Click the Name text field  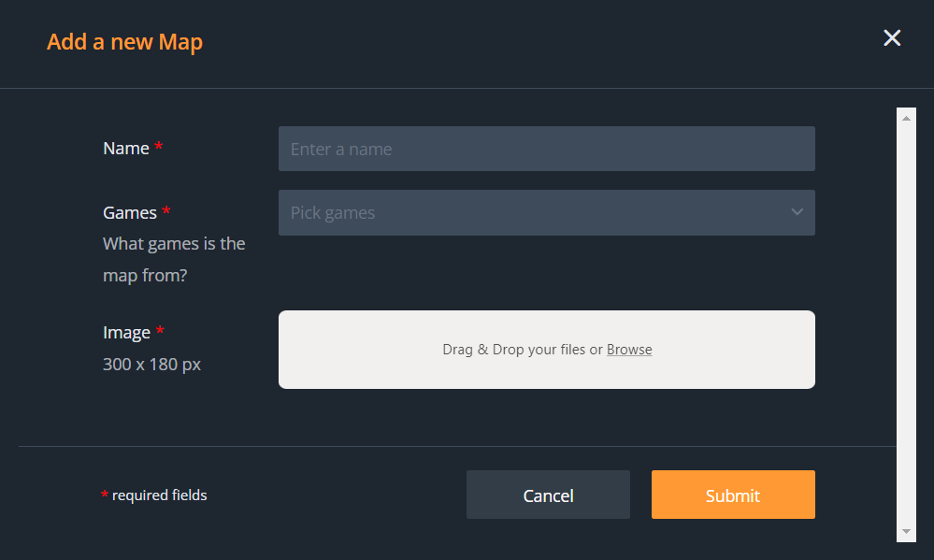point(546,149)
